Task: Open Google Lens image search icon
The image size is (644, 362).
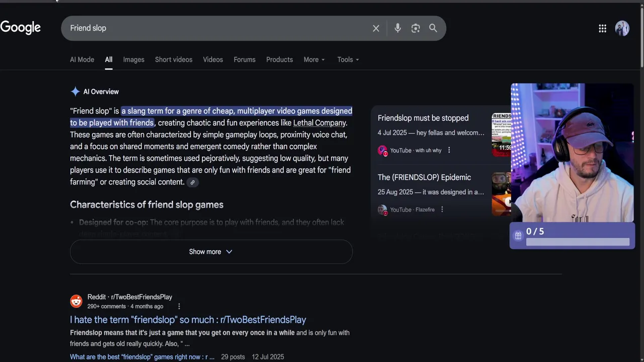Action: pos(416,28)
